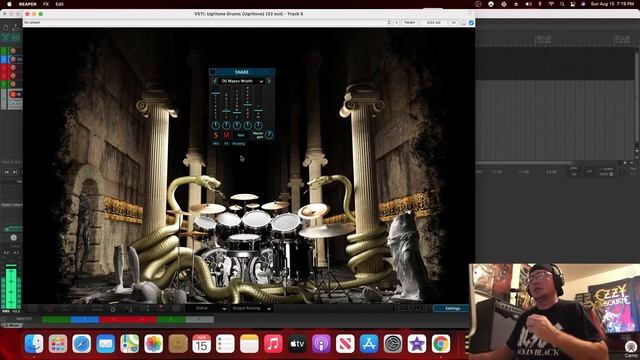Hit the left crash cymbal on the kit
This screenshot has height=360, width=640.
(x=207, y=209)
